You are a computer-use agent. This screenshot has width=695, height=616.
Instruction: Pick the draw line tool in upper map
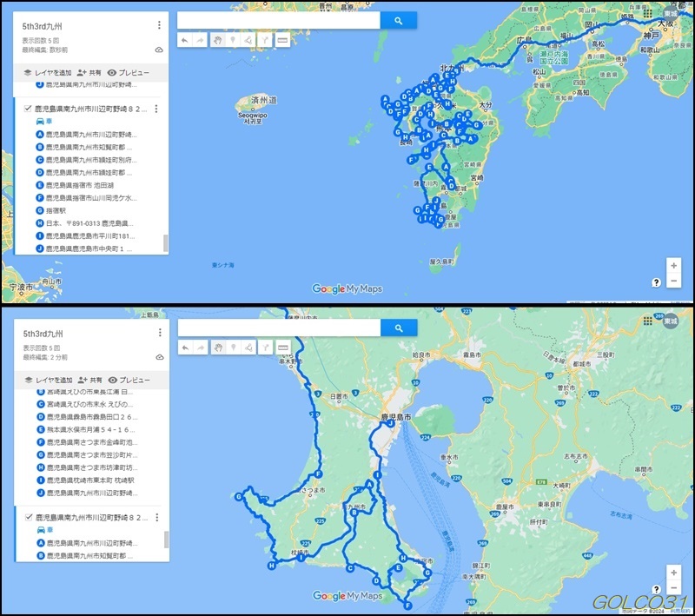(248, 40)
